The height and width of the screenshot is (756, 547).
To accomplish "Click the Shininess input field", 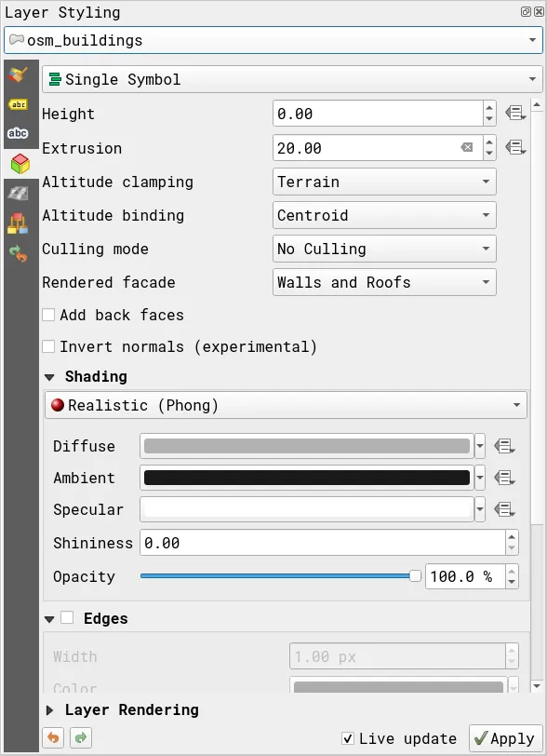I will click(x=323, y=543).
